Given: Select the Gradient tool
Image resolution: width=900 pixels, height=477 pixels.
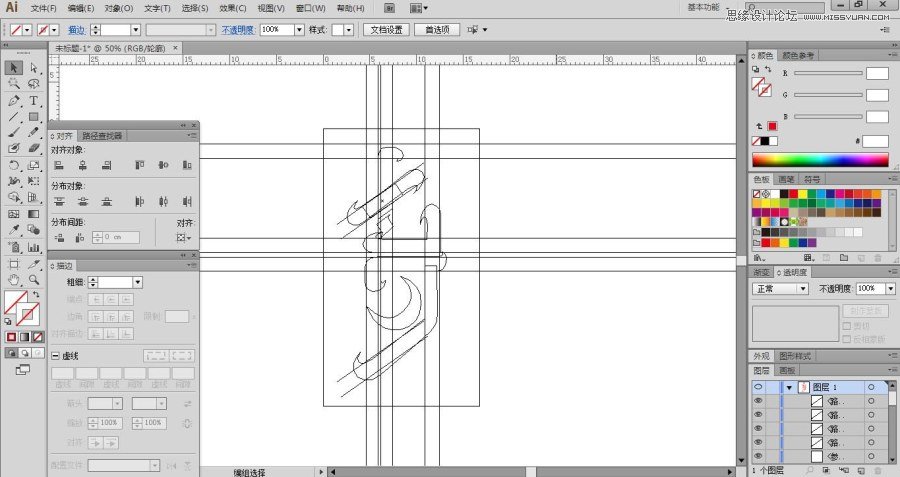Looking at the screenshot, I should click(33, 214).
